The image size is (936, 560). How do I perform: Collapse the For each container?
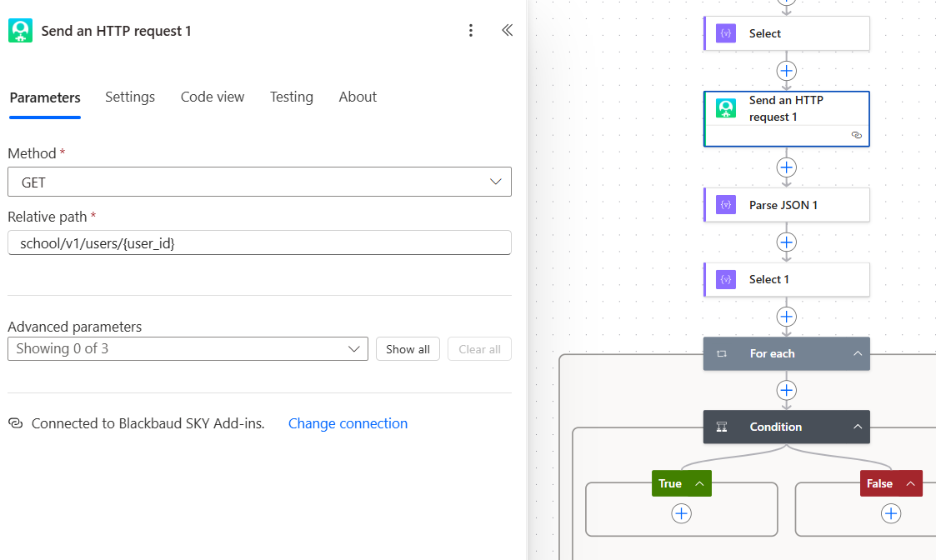coord(857,353)
